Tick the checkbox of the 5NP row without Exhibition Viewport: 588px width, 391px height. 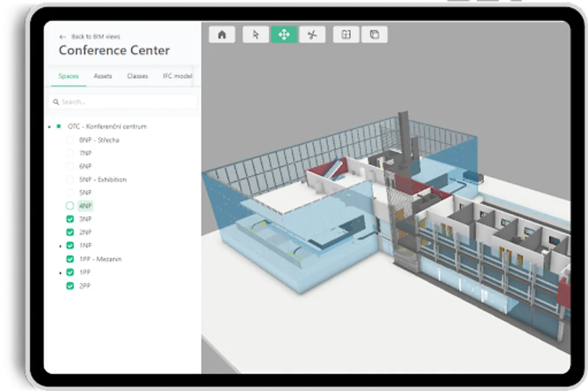point(69,192)
